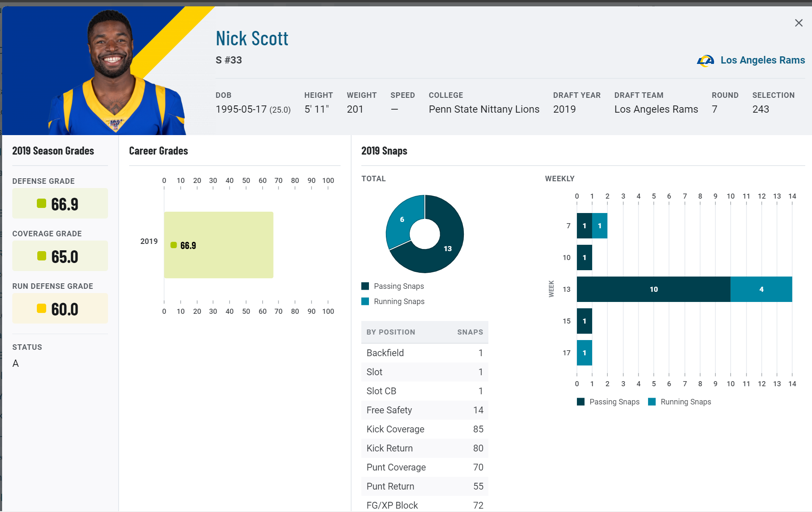The height and width of the screenshot is (512, 812).
Task: Toggle Running Snaps legend under Weekly chart
Action: tap(679, 402)
